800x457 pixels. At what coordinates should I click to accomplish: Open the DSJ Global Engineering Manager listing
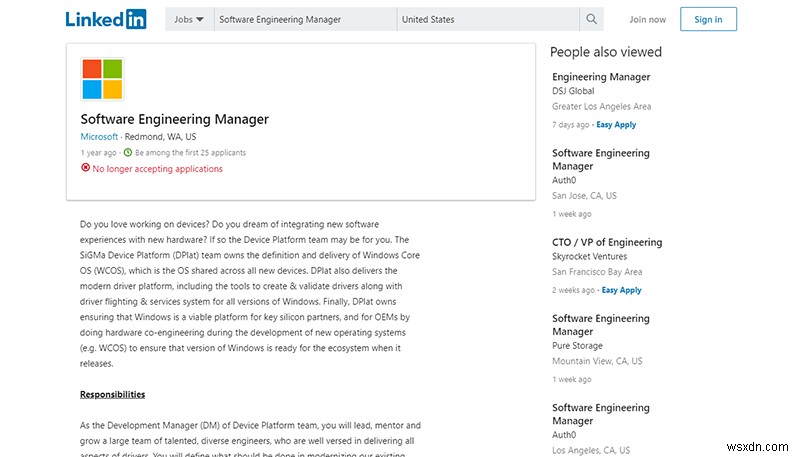[601, 77]
